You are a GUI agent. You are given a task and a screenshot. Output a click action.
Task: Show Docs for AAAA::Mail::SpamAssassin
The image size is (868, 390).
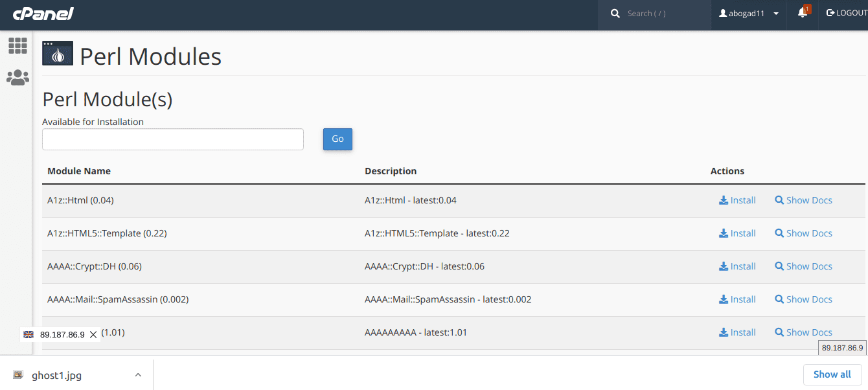pyautogui.click(x=803, y=299)
